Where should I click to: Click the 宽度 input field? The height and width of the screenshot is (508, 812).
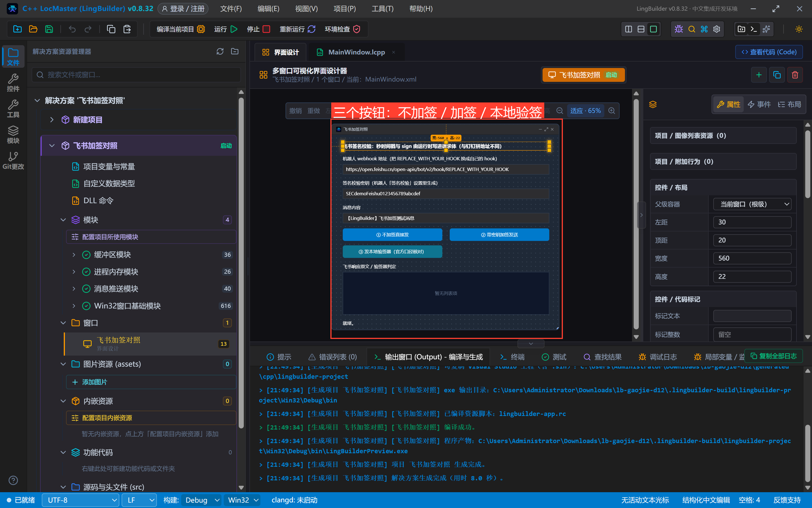click(752, 258)
